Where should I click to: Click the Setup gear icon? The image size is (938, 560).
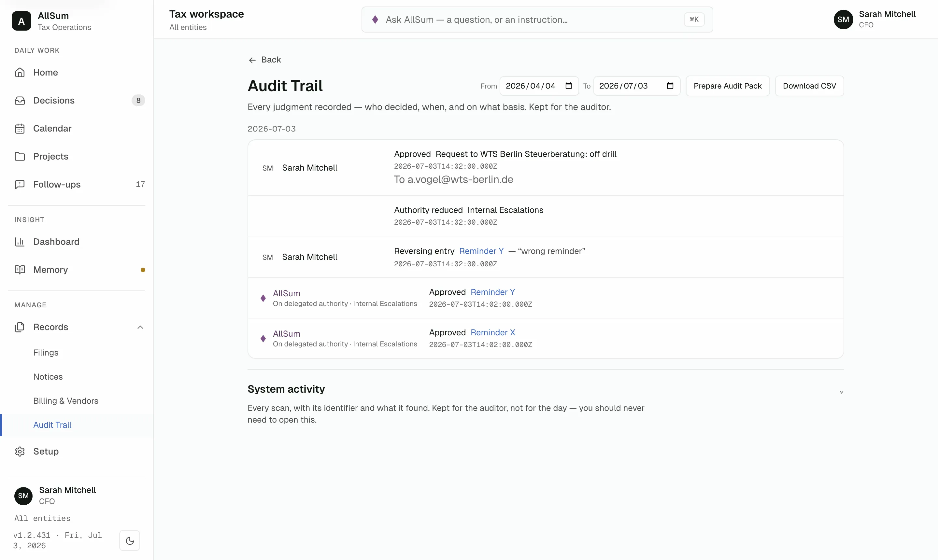pos(20,451)
